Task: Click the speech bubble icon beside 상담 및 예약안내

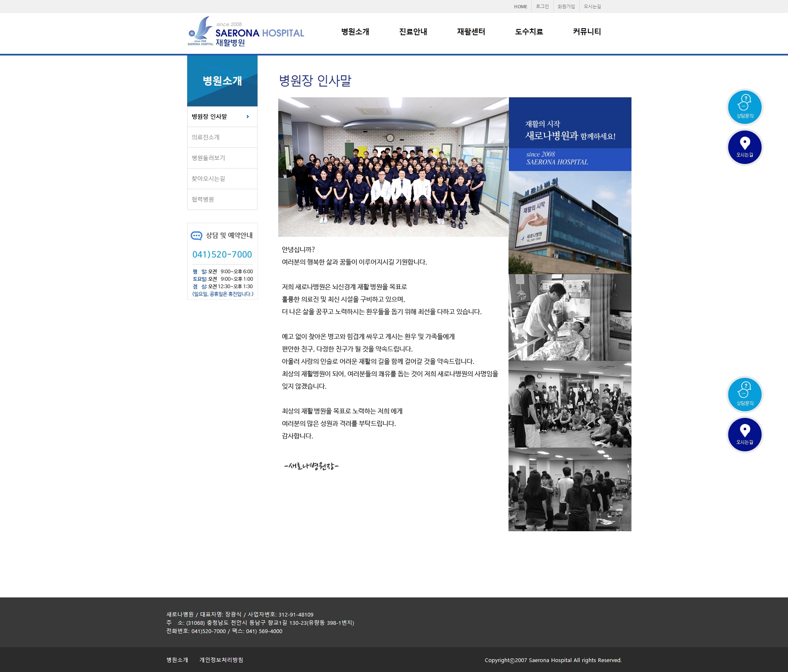Action: point(196,236)
